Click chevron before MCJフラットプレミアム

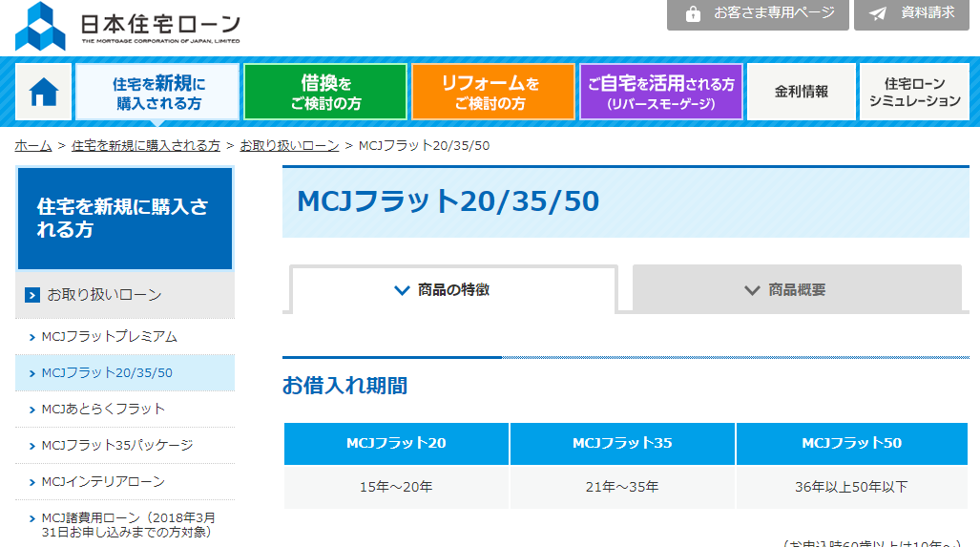click(32, 338)
